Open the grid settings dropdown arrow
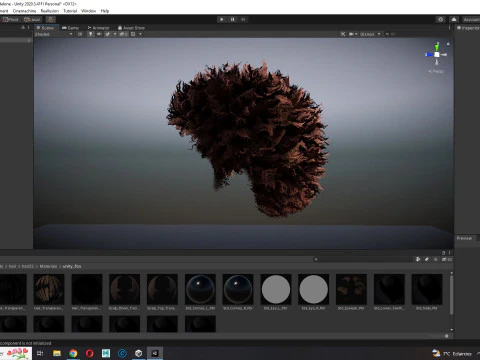Screen dimensions: 480x360 pyautogui.click(x=140, y=34)
